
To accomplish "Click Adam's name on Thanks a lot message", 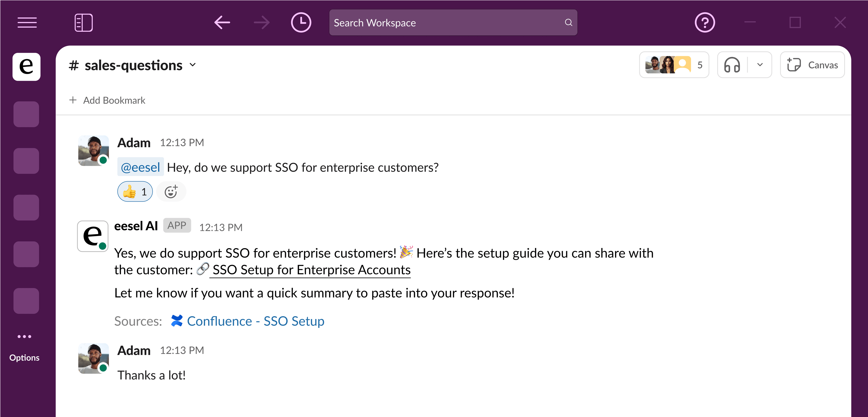I will (134, 350).
